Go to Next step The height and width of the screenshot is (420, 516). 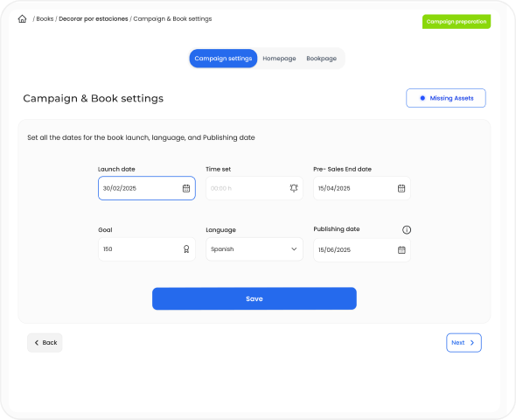pyautogui.click(x=464, y=343)
